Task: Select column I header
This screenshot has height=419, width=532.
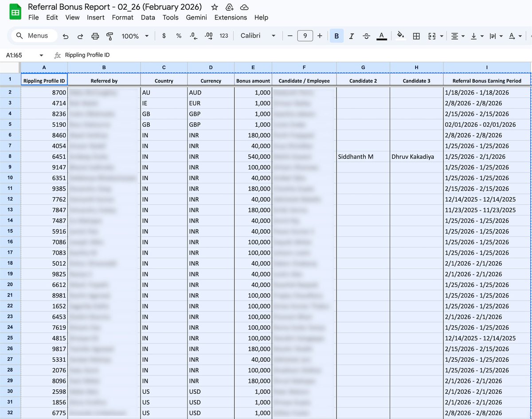Action: (487, 67)
